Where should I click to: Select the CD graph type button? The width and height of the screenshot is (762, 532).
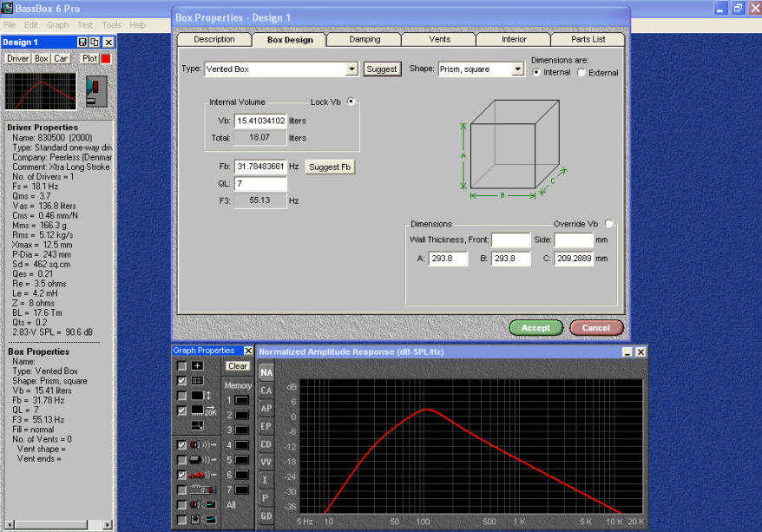click(x=266, y=444)
